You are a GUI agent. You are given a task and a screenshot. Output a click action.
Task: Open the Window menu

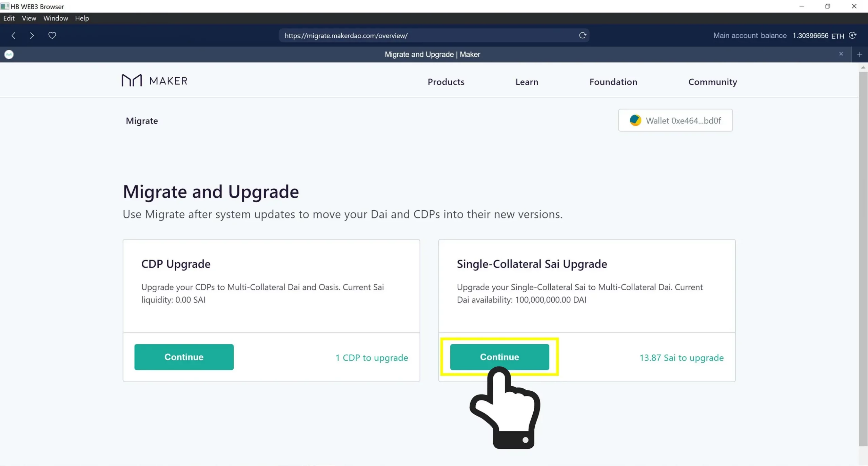tap(55, 18)
